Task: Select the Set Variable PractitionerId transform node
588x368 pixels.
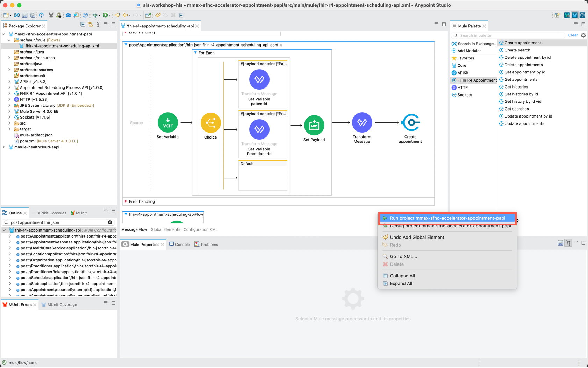Action: (x=259, y=129)
